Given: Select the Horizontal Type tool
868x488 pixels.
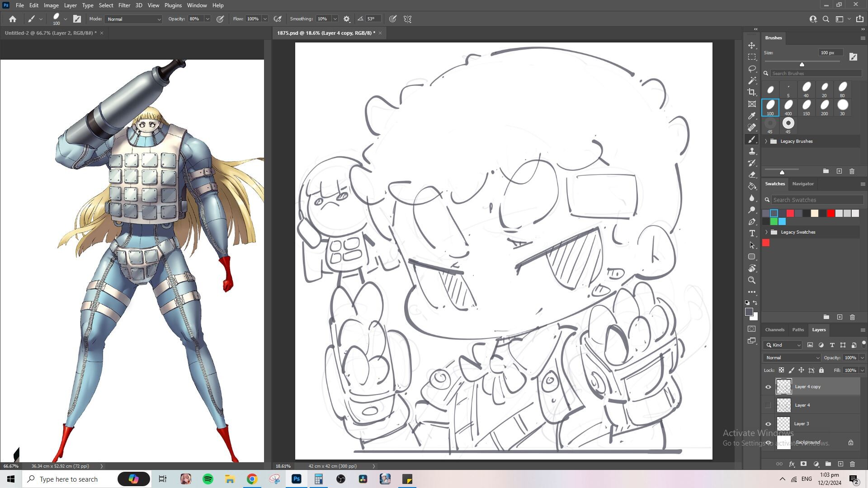Looking at the screenshot, I should click(x=752, y=233).
